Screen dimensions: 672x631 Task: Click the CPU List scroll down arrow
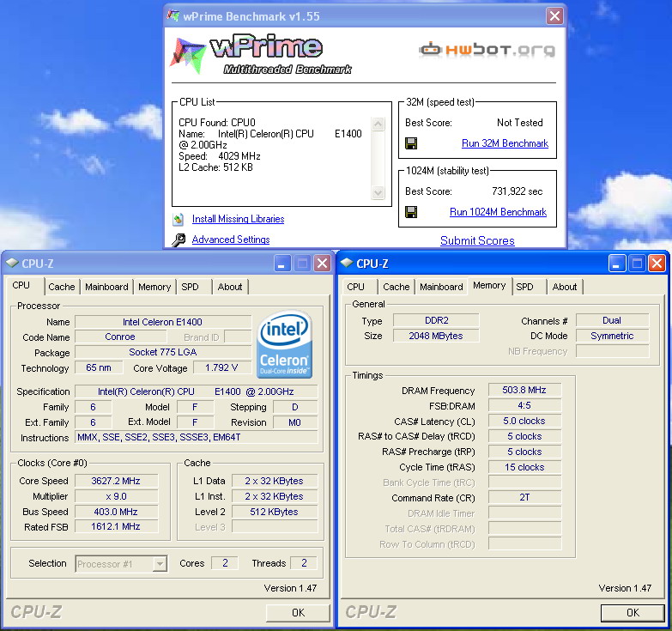coord(378,192)
